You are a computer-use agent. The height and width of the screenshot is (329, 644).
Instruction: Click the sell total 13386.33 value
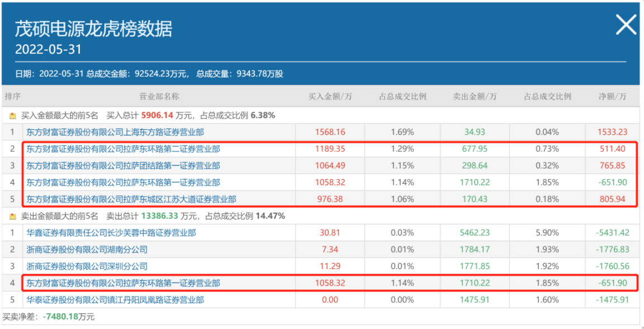tap(160, 216)
